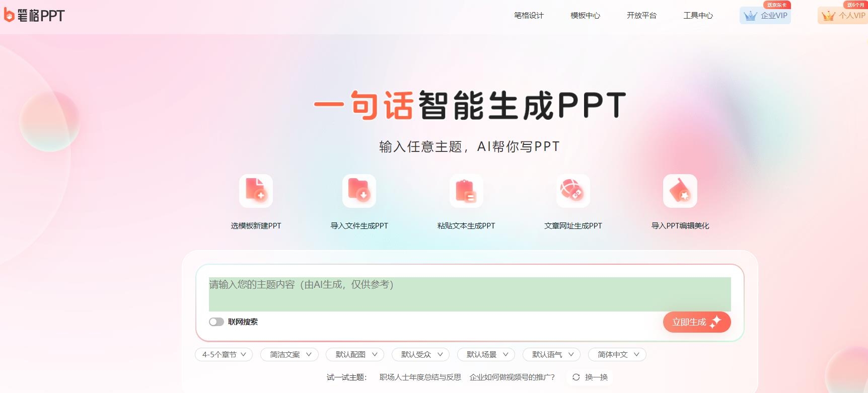This screenshot has height=393, width=868.
Task: Click the 换一换 refresh button
Action: tap(590, 377)
